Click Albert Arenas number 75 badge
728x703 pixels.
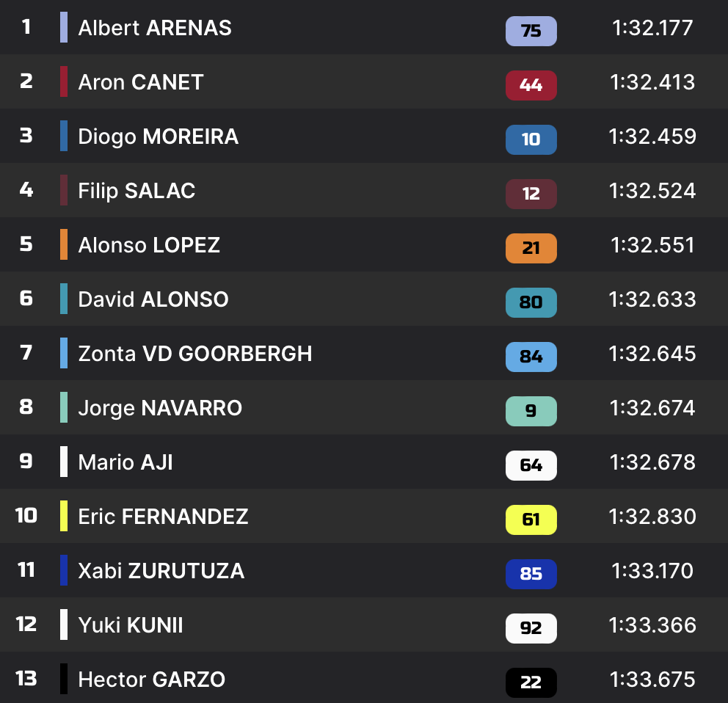click(x=531, y=31)
